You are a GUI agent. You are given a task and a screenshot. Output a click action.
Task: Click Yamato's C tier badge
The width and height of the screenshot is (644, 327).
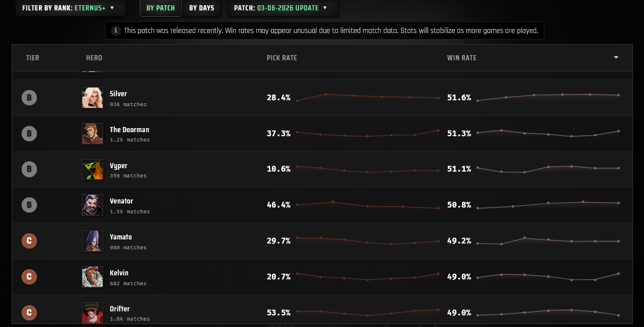pos(29,241)
